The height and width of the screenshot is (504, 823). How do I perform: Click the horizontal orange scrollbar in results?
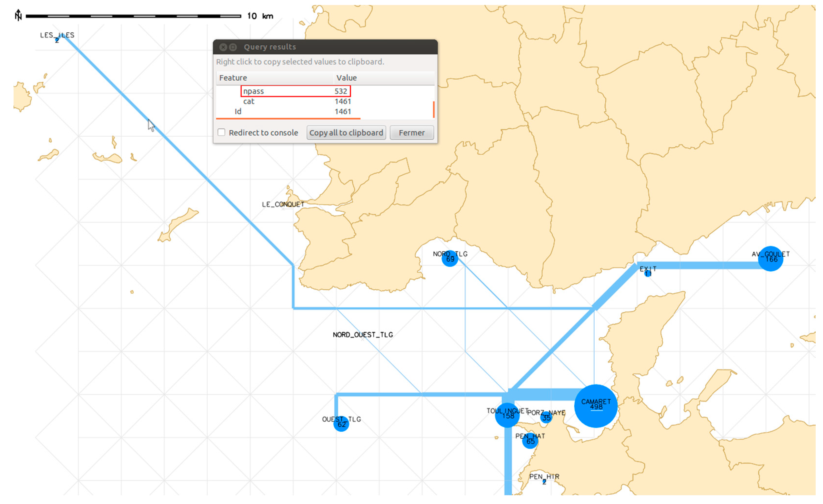[288, 118]
